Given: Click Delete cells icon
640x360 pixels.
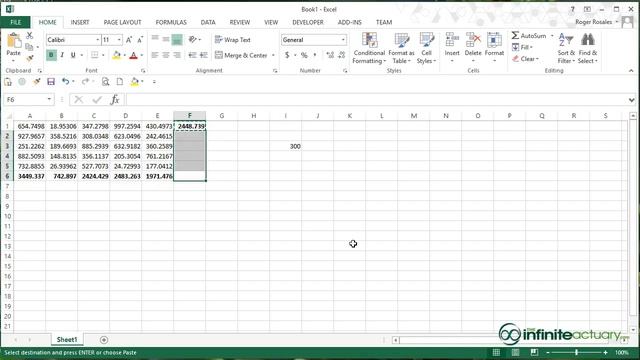Looking at the screenshot, I should (473, 41).
